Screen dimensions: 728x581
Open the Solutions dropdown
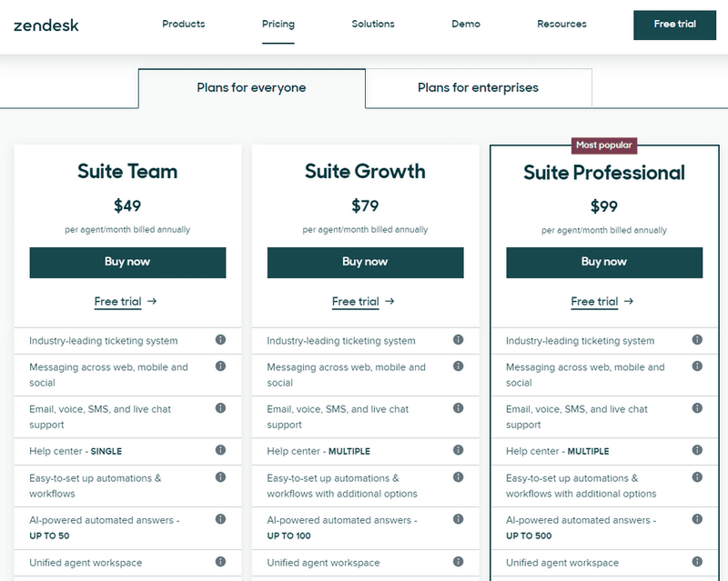pyautogui.click(x=372, y=25)
